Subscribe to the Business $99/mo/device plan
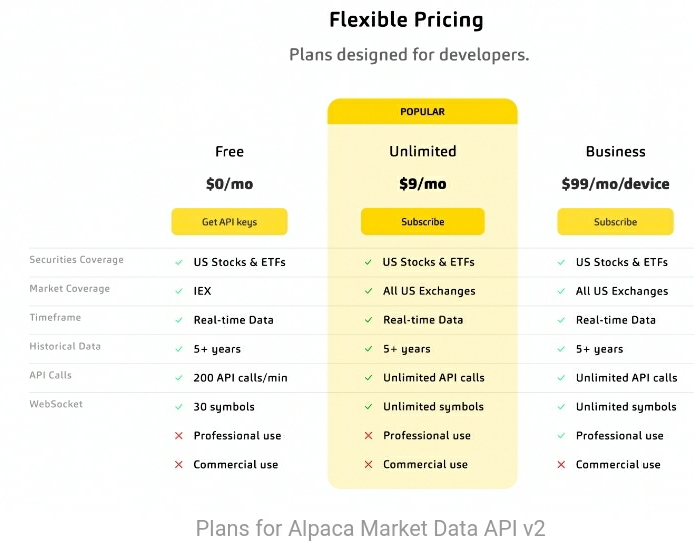The width and height of the screenshot is (694, 545). click(615, 222)
